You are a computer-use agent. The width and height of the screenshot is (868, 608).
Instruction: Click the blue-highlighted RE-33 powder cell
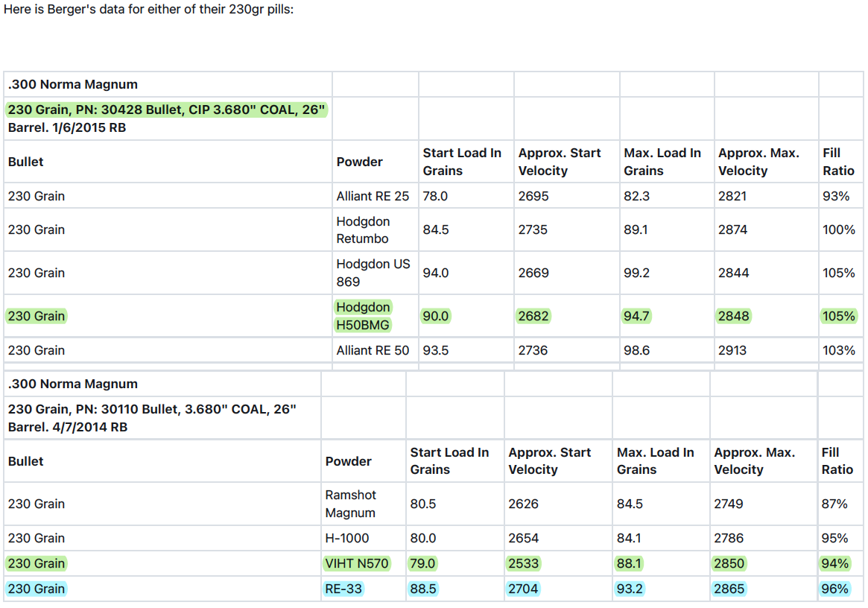[343, 589]
